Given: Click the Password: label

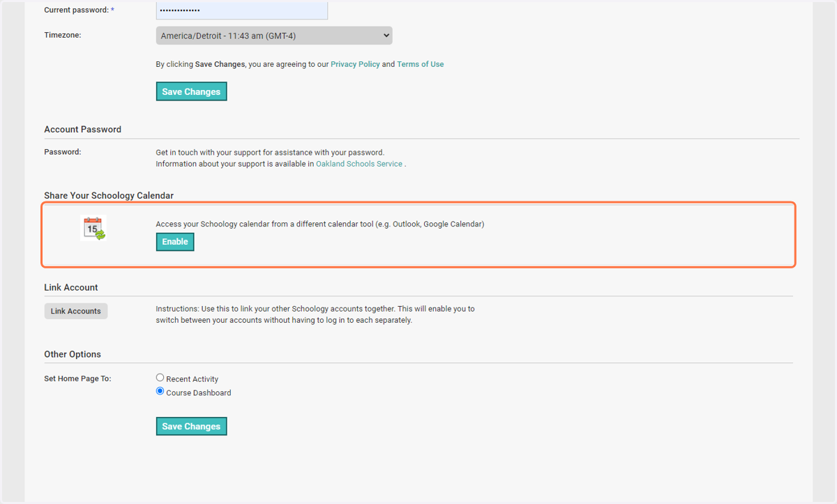Looking at the screenshot, I should tap(63, 151).
